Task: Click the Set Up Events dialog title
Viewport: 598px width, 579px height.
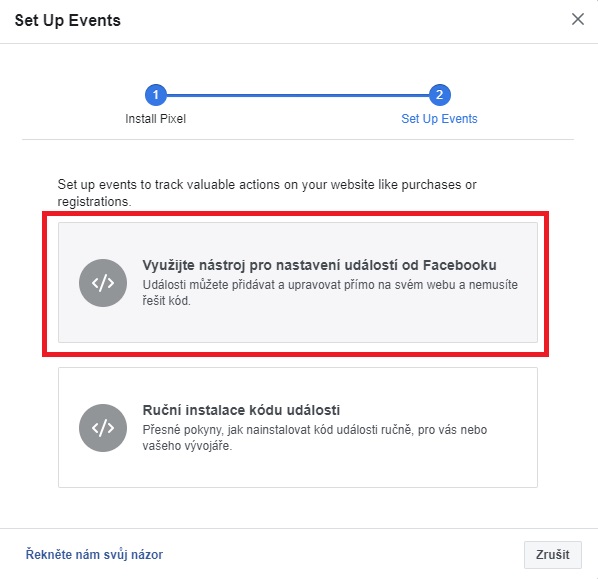Action: (68, 20)
